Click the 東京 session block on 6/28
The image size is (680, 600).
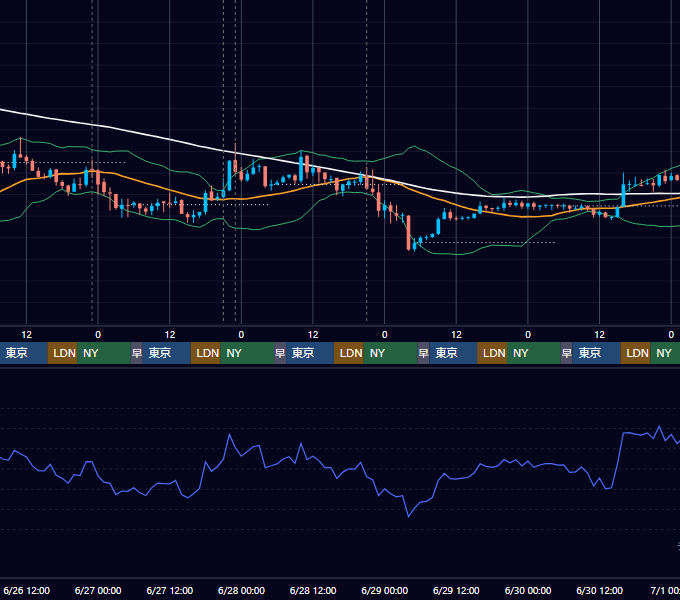coord(310,353)
